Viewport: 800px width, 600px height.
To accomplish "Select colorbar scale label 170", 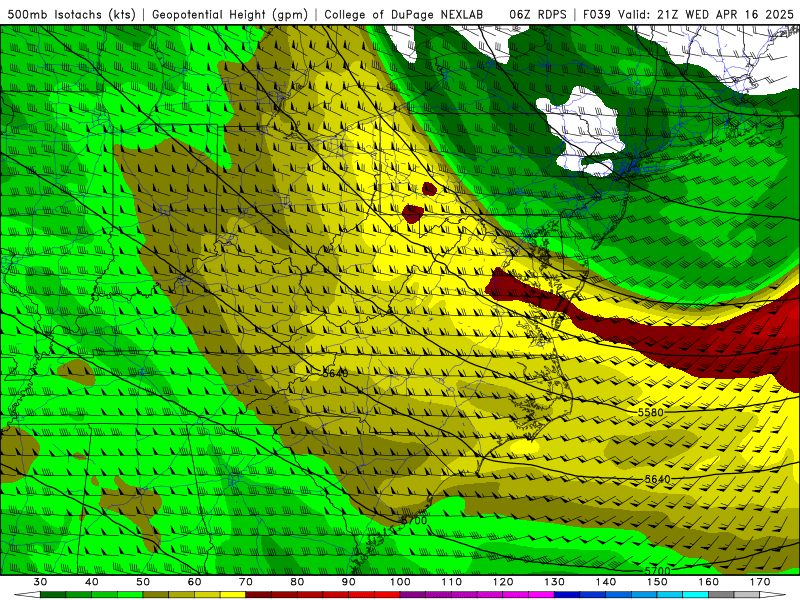I will tap(760, 582).
